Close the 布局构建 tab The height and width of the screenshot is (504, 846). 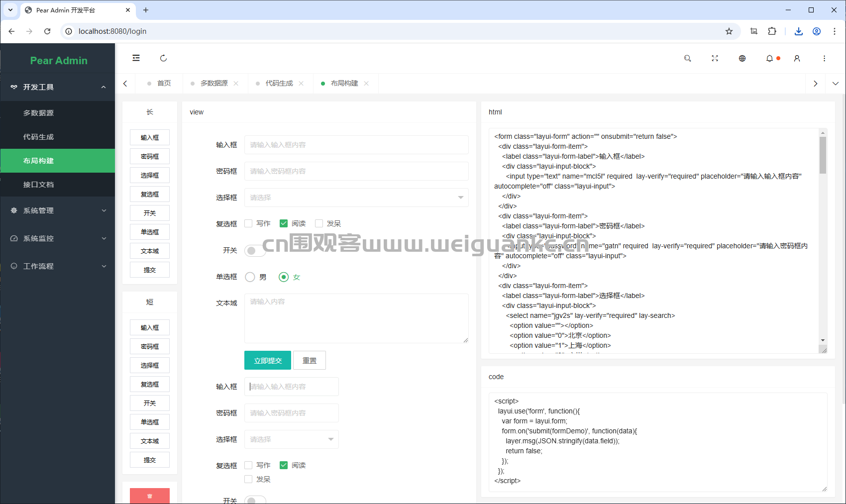click(366, 83)
